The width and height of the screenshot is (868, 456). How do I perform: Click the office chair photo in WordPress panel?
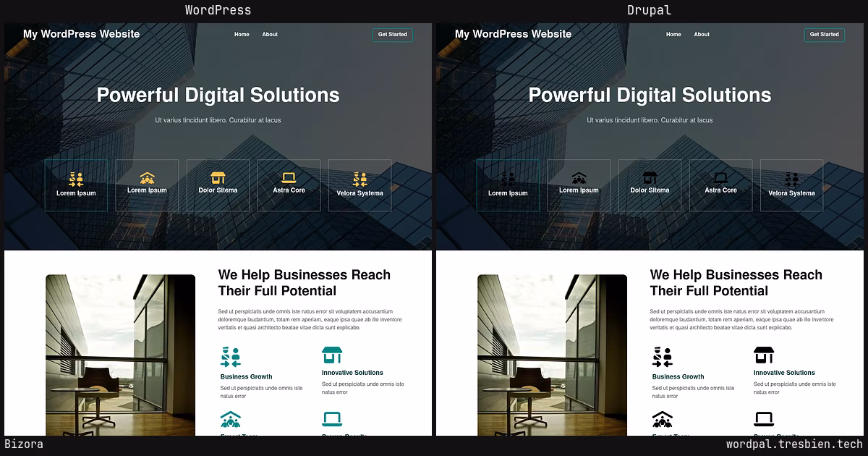(x=120, y=355)
